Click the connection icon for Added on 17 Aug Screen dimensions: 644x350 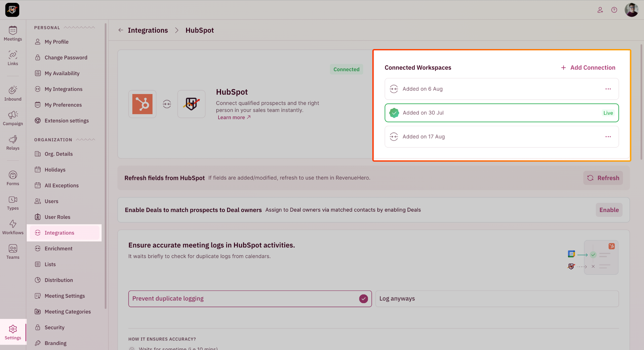[394, 137]
